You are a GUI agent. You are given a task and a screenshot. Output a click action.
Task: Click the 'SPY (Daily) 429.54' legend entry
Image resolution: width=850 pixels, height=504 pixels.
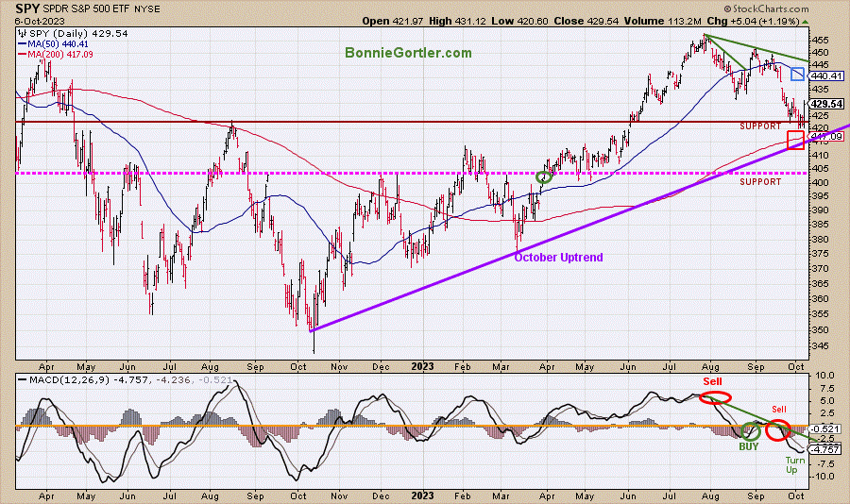tap(73, 34)
